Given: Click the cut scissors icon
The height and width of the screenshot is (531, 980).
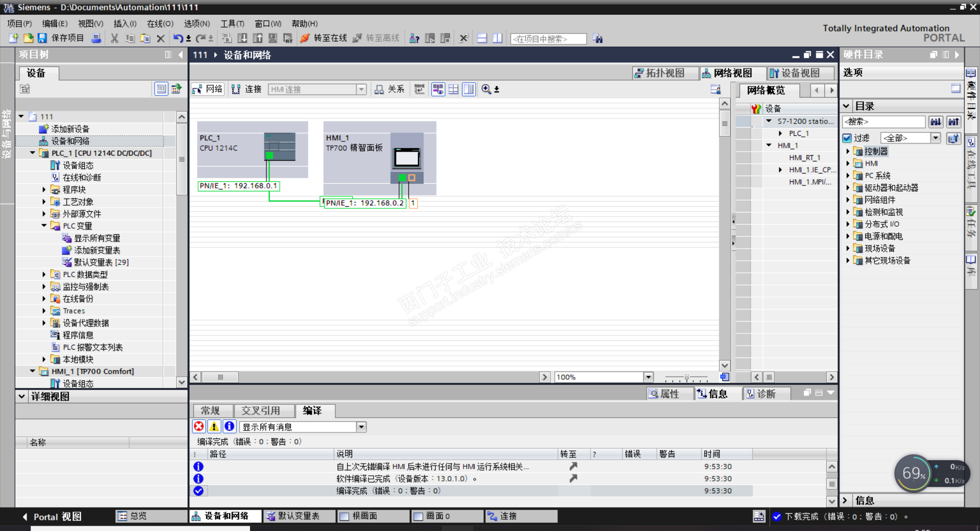Looking at the screenshot, I should pyautogui.click(x=114, y=38).
